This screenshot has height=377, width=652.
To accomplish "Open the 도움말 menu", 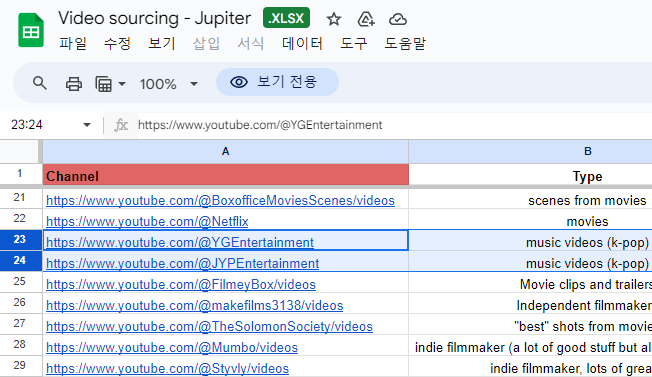I will pos(405,43).
